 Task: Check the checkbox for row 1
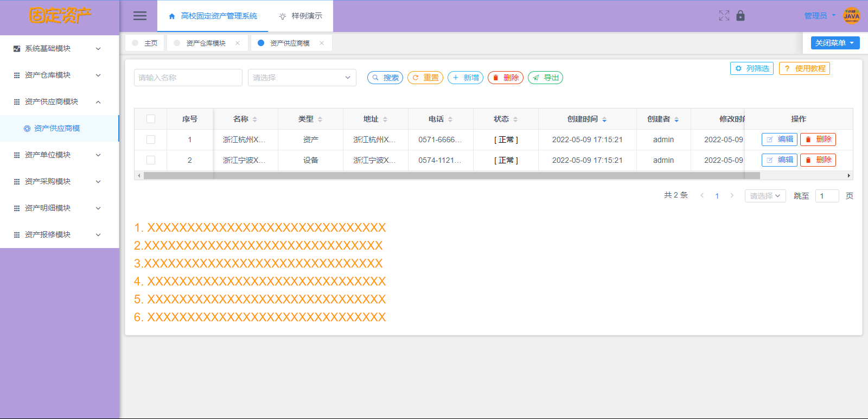[x=151, y=139]
